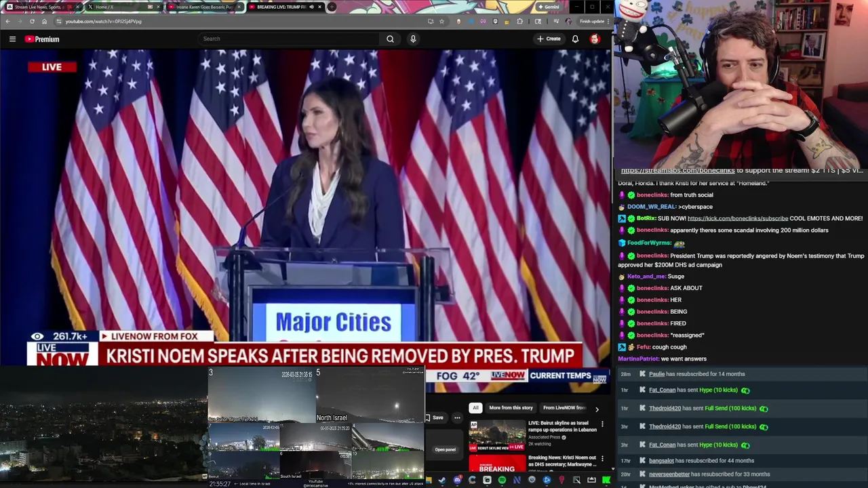Click MartinaPatriot username in chat

coord(638,359)
